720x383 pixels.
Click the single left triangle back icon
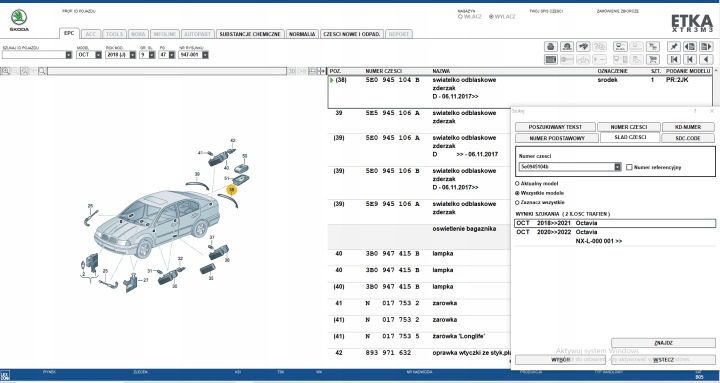pyautogui.click(x=706, y=59)
